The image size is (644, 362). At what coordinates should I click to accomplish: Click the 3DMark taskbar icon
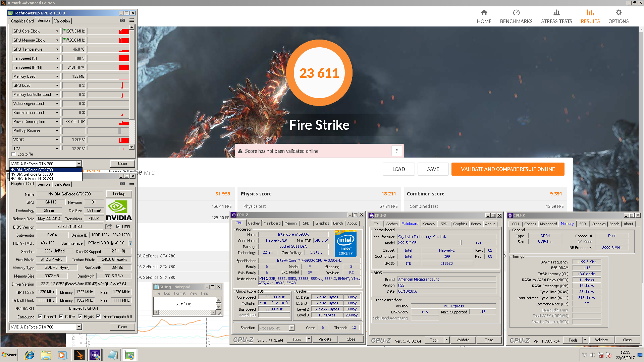(x=79, y=355)
